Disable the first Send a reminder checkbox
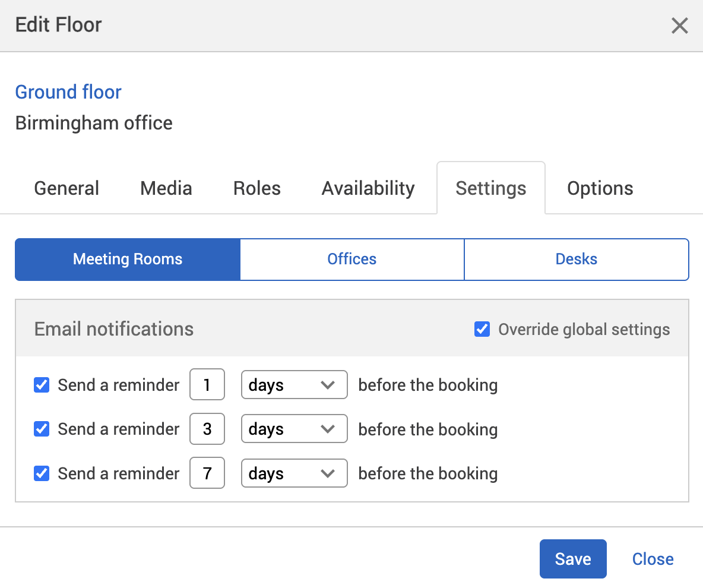Viewport: 703px width, 588px height. click(x=41, y=385)
